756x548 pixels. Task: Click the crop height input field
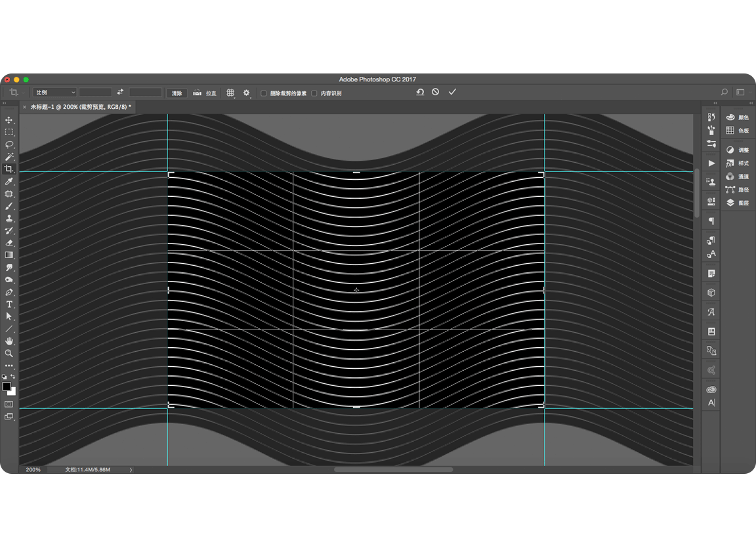click(146, 93)
